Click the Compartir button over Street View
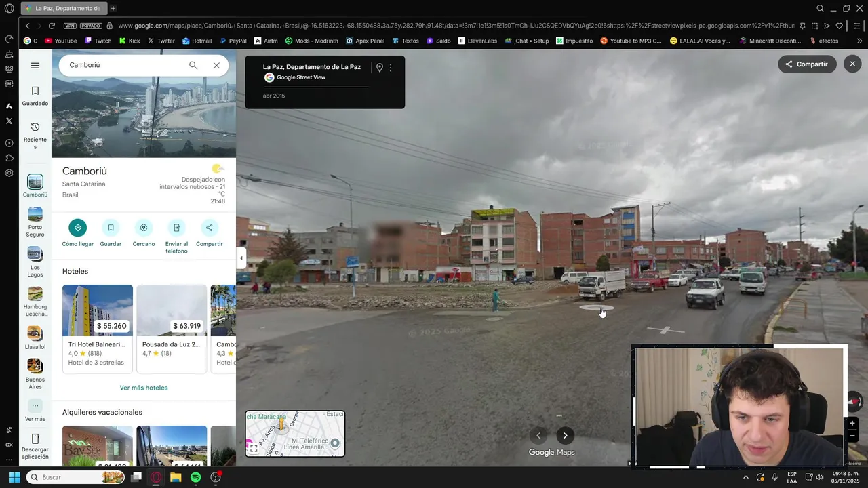868x488 pixels. pyautogui.click(x=807, y=64)
